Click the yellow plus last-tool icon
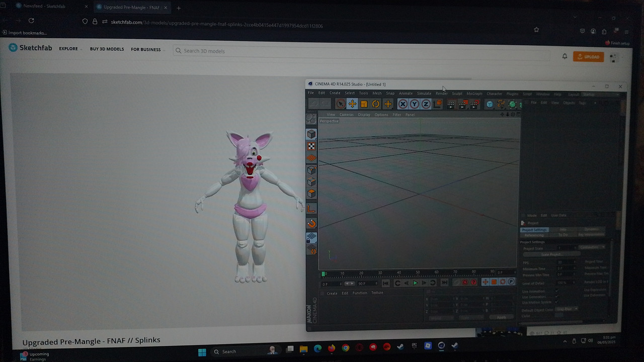 pos(388,104)
